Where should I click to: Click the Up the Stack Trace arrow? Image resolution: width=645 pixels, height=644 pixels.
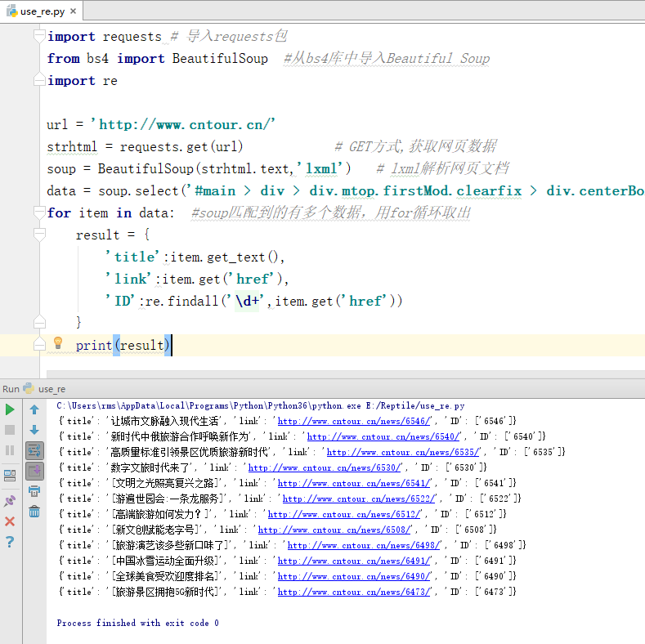tap(34, 409)
